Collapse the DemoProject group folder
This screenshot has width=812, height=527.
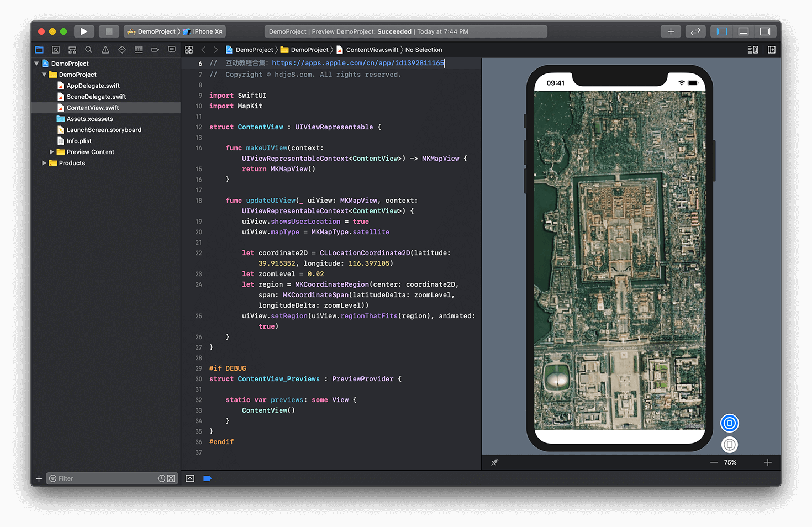(44, 75)
